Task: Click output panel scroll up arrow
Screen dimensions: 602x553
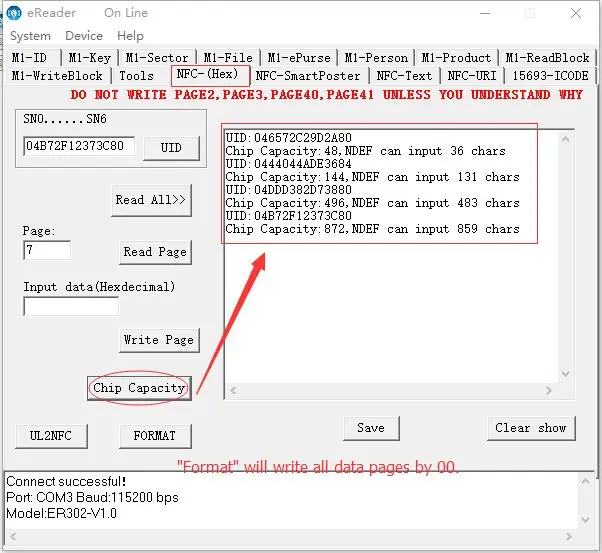Action: pos(566,139)
